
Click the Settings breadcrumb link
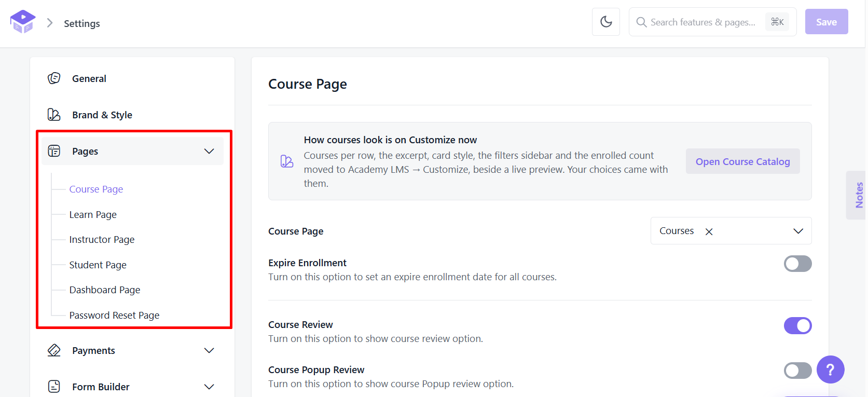(x=82, y=23)
